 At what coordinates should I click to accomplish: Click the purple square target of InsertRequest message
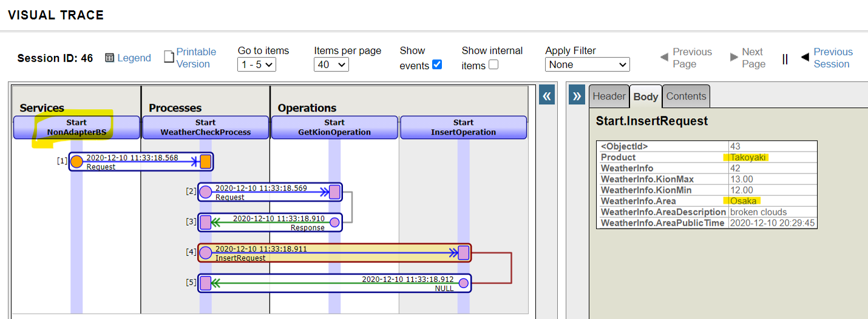click(464, 253)
